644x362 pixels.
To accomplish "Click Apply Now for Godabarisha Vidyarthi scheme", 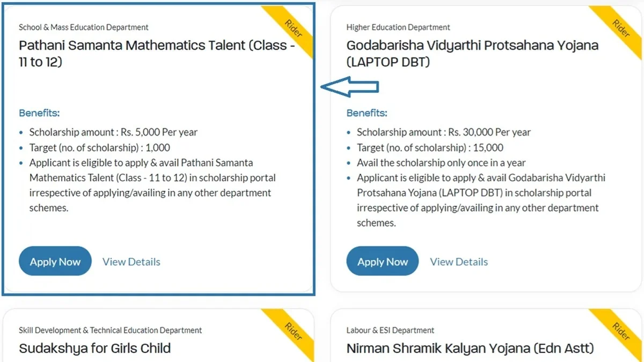I will 382,261.
